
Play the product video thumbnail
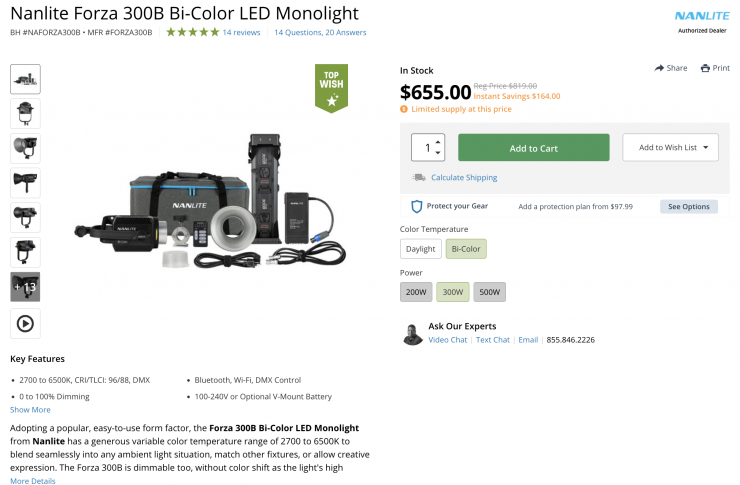click(25, 323)
